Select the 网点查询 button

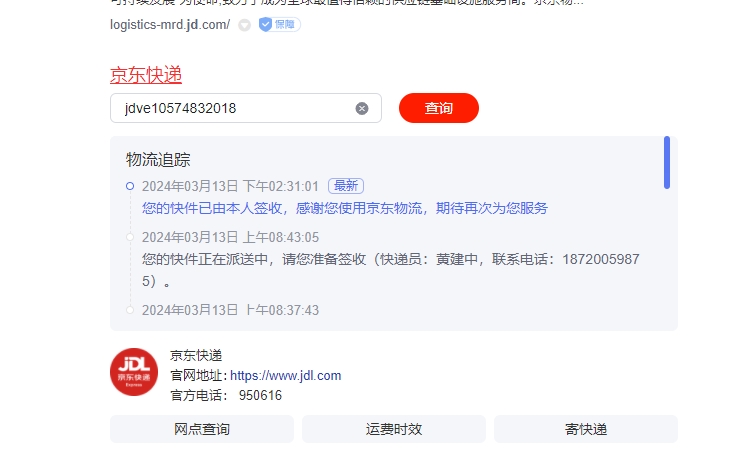202,429
